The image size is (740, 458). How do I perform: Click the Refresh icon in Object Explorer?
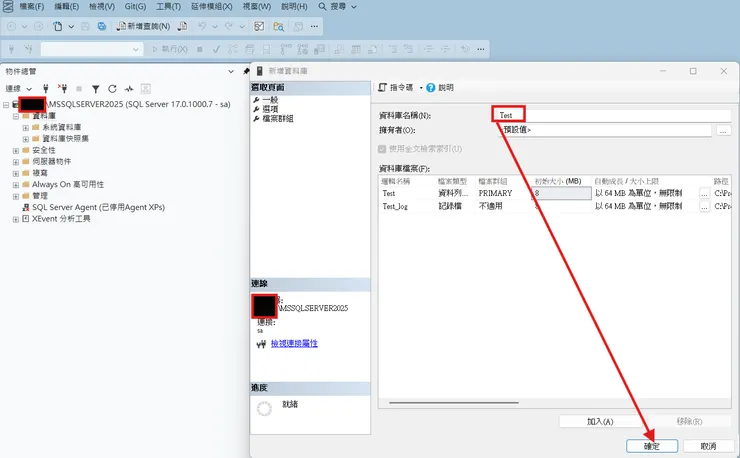pyautogui.click(x=112, y=88)
